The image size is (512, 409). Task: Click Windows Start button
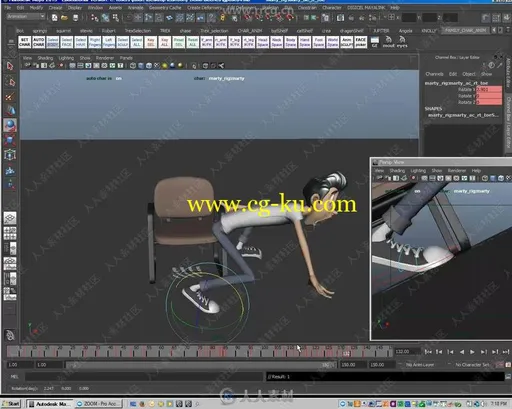(x=11, y=404)
